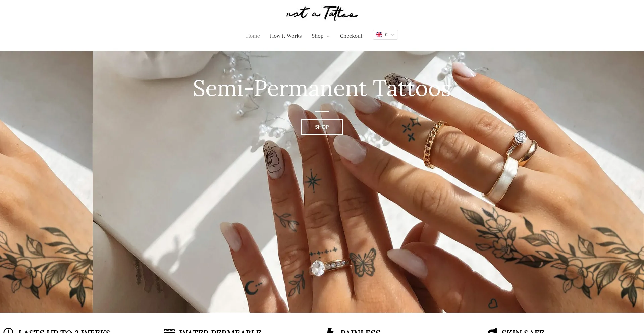
Task: Expand the Shop menu chevron
Action: 328,36
